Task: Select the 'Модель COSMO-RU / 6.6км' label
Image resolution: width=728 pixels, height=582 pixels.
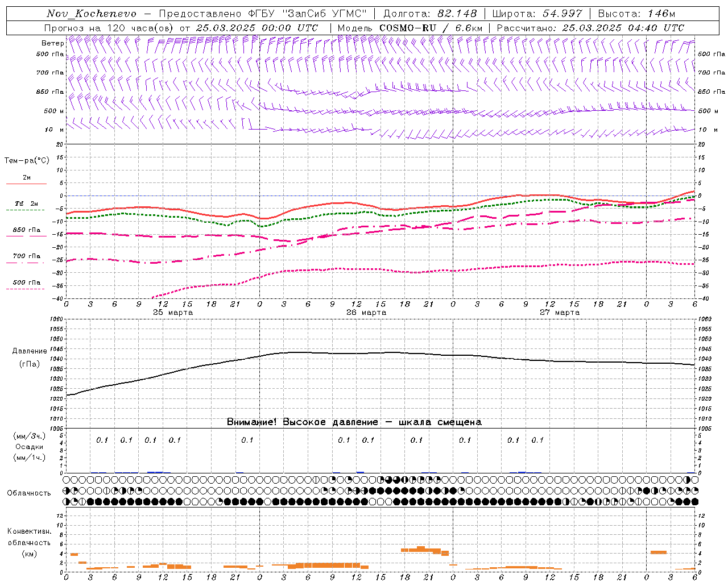Action: point(410,28)
